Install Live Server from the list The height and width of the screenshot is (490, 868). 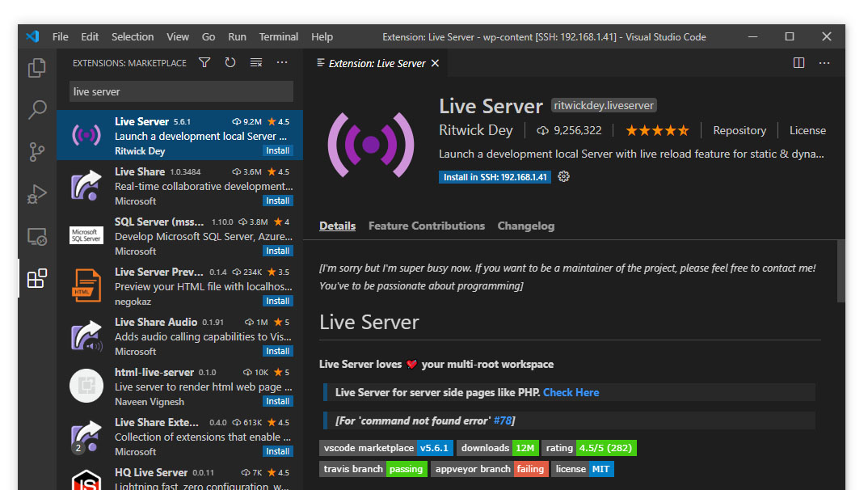click(x=277, y=150)
